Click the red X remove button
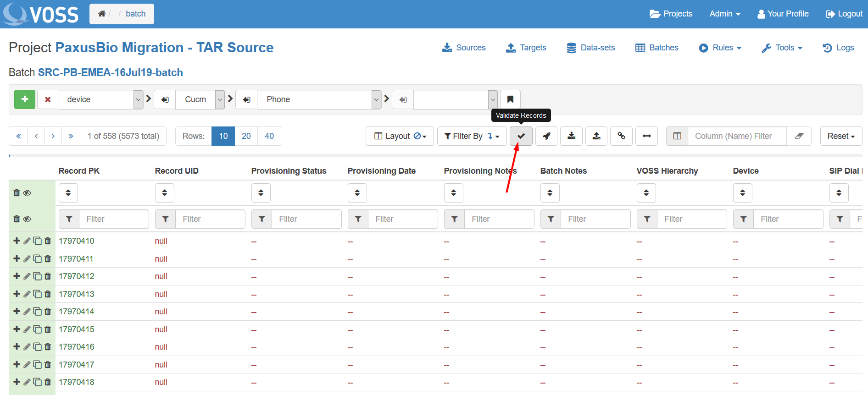 click(48, 99)
